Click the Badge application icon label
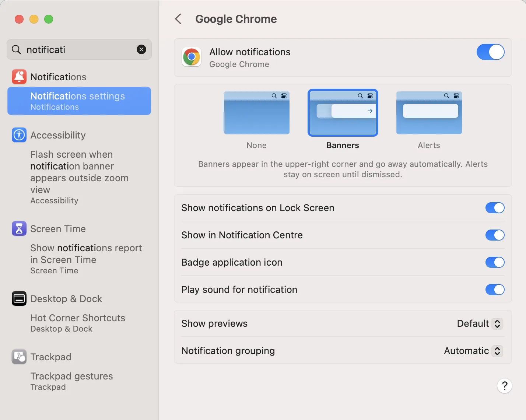526x420 pixels. (232, 262)
